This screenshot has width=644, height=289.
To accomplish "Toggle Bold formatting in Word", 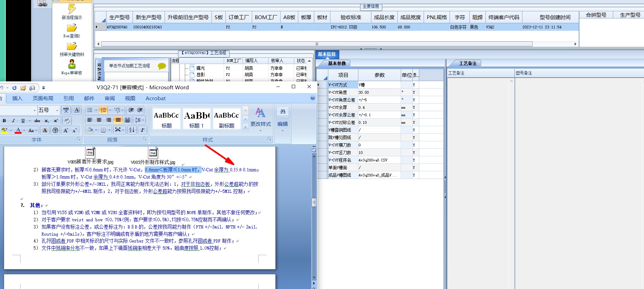I will pos(4,121).
